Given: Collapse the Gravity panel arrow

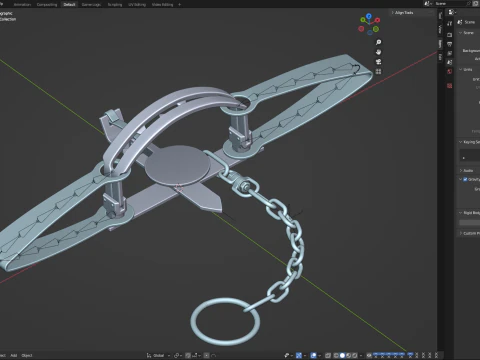Looking at the screenshot, I should [461, 179].
